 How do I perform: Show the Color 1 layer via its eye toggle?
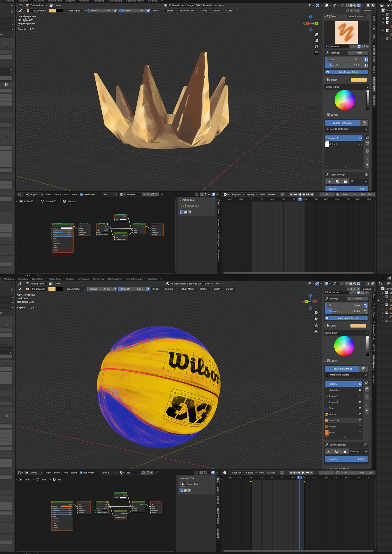(360, 144)
